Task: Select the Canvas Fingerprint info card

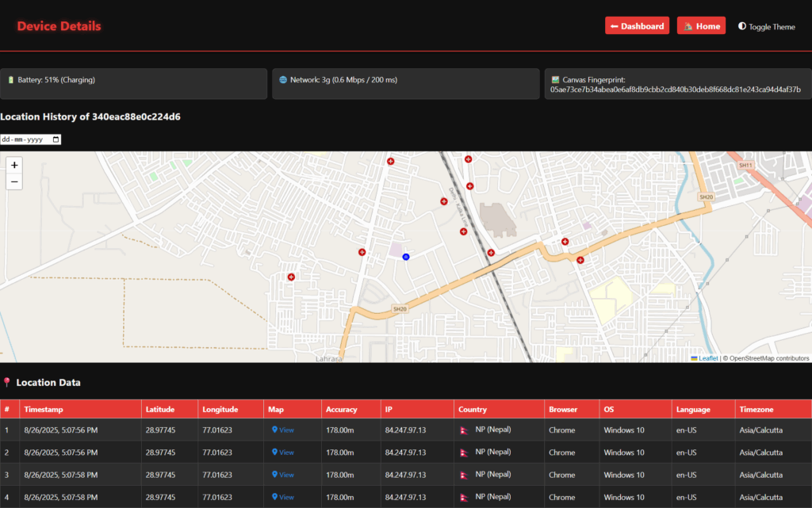Action: coord(677,84)
